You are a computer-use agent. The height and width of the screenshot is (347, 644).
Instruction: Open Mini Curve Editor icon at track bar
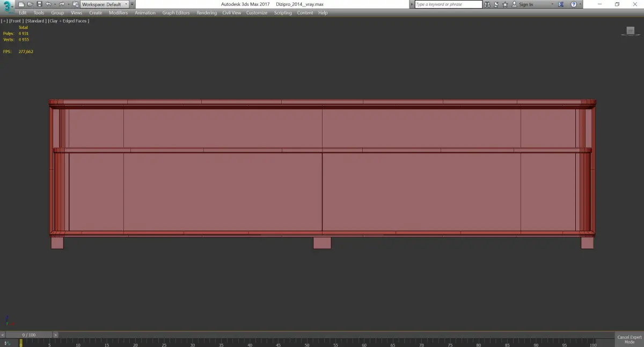tap(8, 343)
